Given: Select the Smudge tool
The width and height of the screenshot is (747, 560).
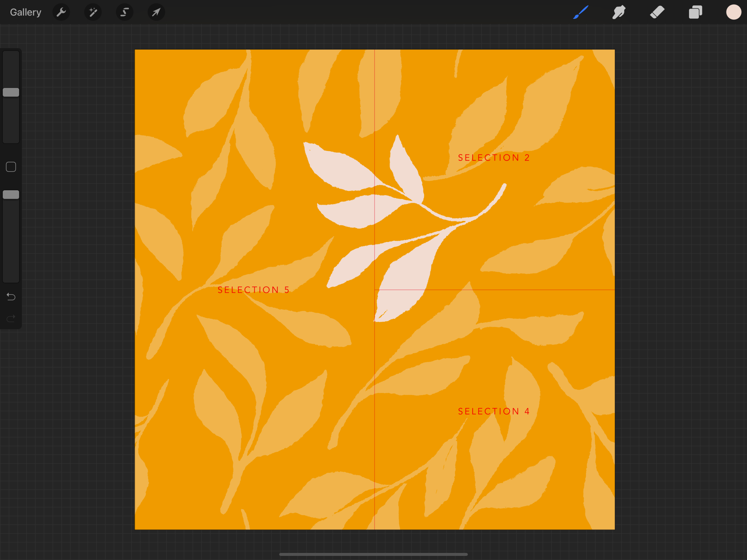Looking at the screenshot, I should tap(619, 13).
